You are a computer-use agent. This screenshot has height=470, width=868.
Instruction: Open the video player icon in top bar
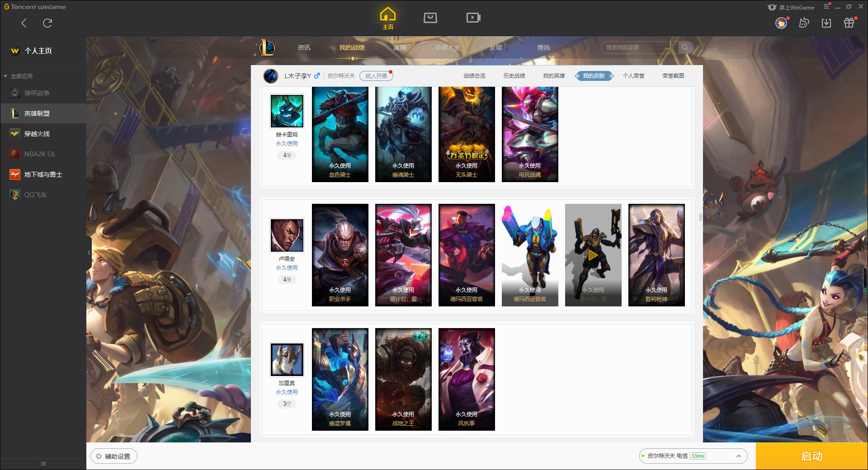click(x=473, y=18)
